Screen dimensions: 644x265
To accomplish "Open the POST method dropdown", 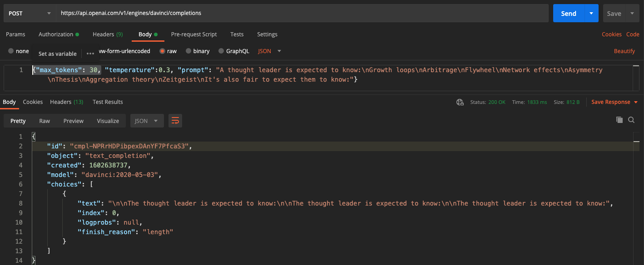I will click(x=30, y=13).
